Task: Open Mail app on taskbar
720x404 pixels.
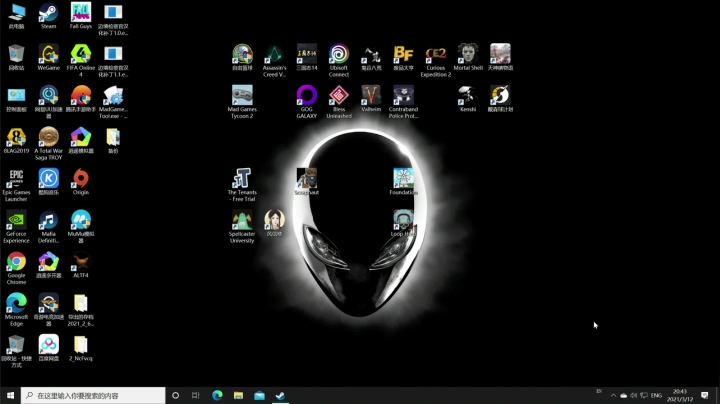Action: tap(259, 395)
